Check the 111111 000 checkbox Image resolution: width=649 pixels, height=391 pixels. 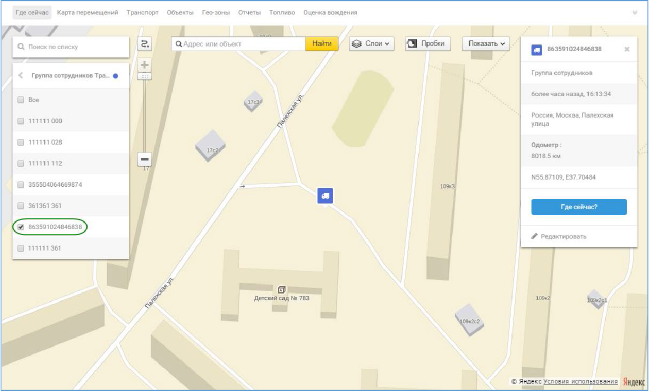point(20,121)
